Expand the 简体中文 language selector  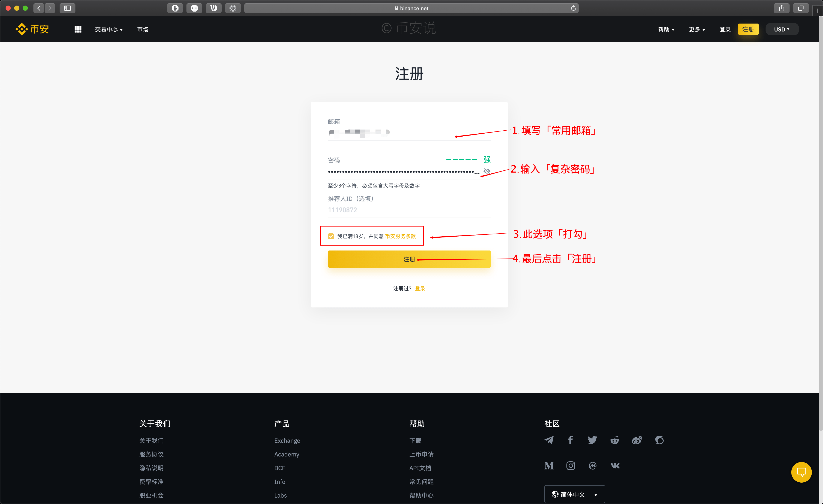574,494
